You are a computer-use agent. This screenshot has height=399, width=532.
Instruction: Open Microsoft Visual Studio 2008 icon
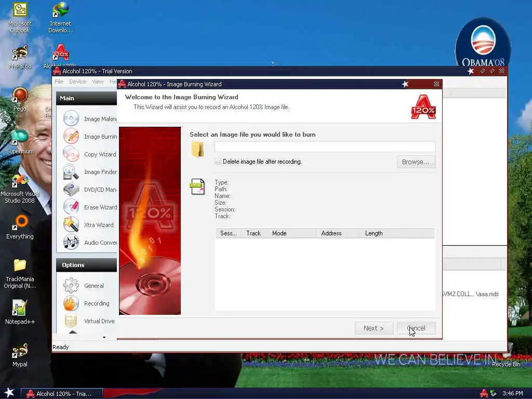click(x=20, y=180)
